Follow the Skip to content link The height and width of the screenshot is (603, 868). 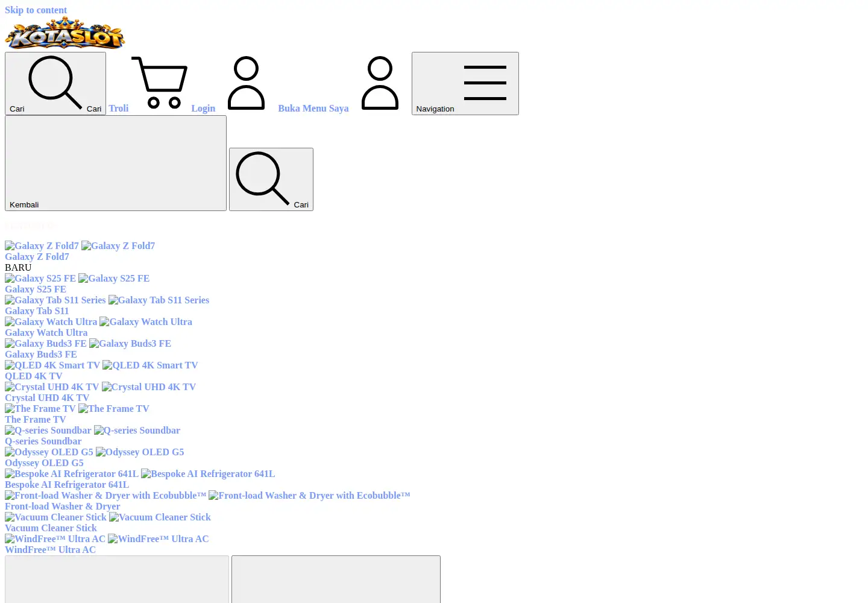(36, 10)
